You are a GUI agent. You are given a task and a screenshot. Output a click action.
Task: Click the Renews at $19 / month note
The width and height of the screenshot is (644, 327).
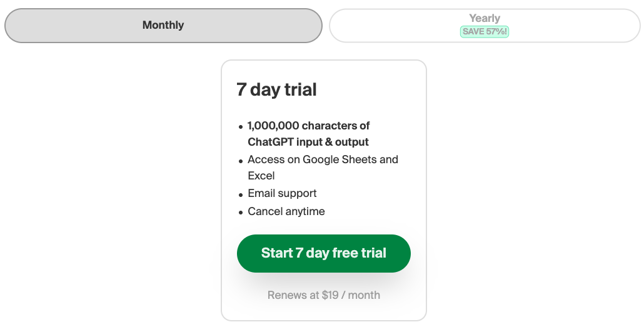324,295
